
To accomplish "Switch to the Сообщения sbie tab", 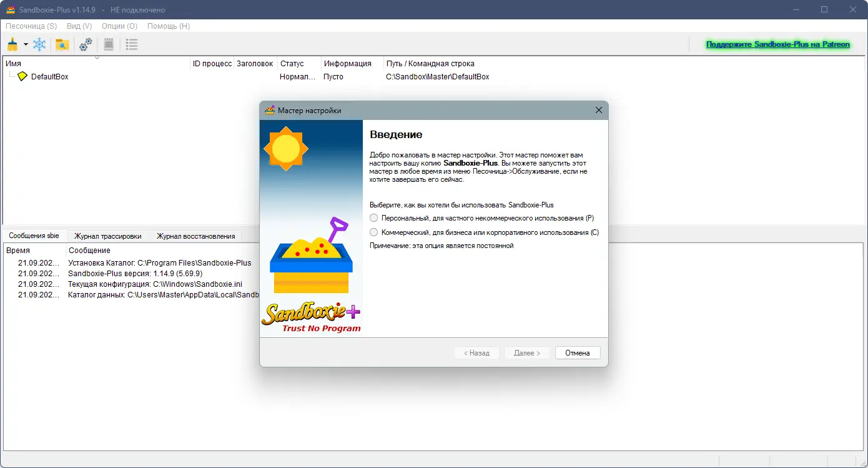I will pos(34,236).
